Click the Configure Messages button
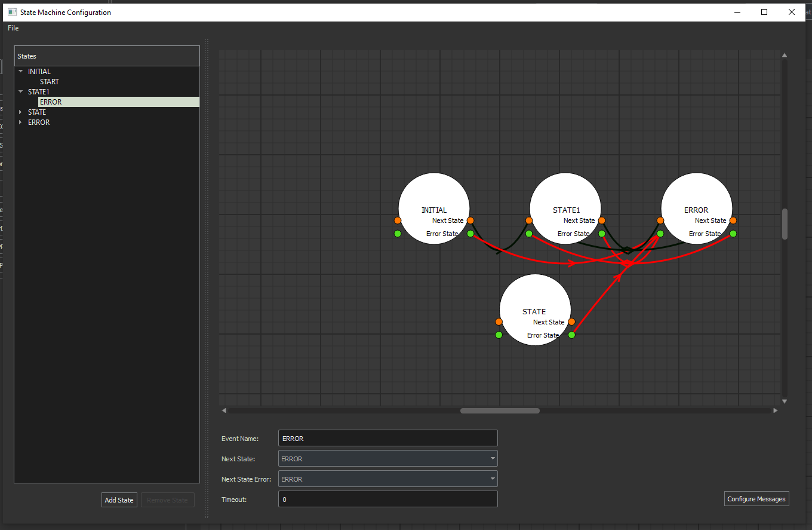Viewport: 812px width, 530px height. coord(756,499)
